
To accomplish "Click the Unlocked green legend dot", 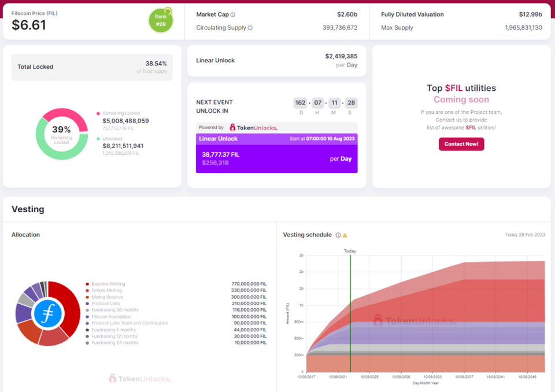I will (98, 139).
